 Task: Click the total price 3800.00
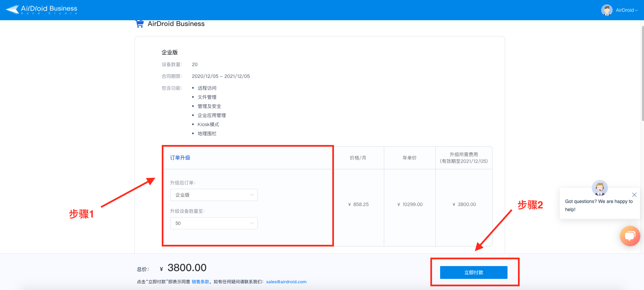[187, 268]
